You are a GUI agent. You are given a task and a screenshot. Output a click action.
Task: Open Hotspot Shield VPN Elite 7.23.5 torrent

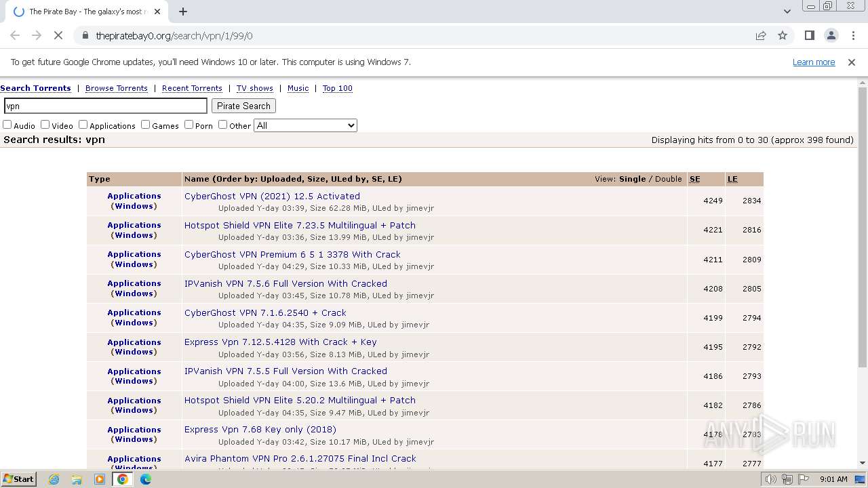click(x=300, y=225)
